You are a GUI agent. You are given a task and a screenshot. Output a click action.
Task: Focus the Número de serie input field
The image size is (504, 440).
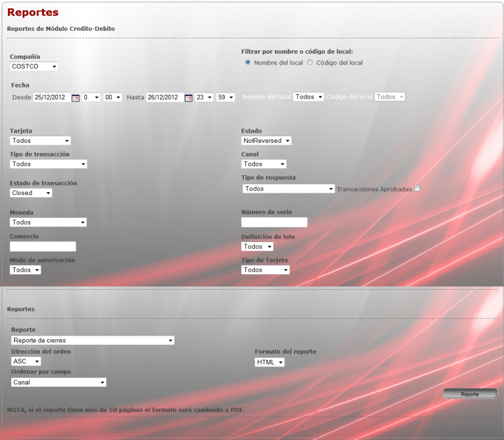click(x=274, y=223)
